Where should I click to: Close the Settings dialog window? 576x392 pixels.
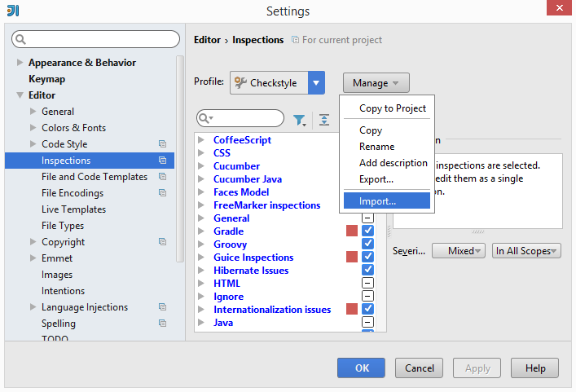[x=559, y=7]
